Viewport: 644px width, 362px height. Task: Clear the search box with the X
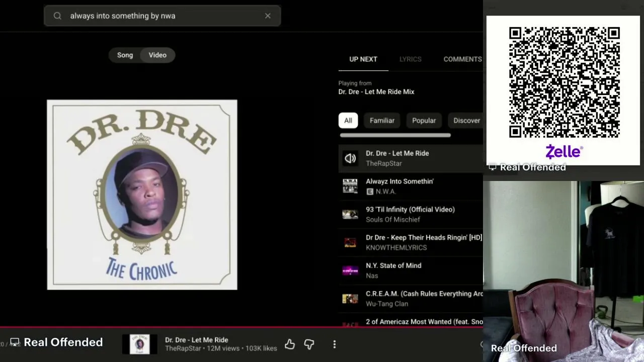coord(268,16)
